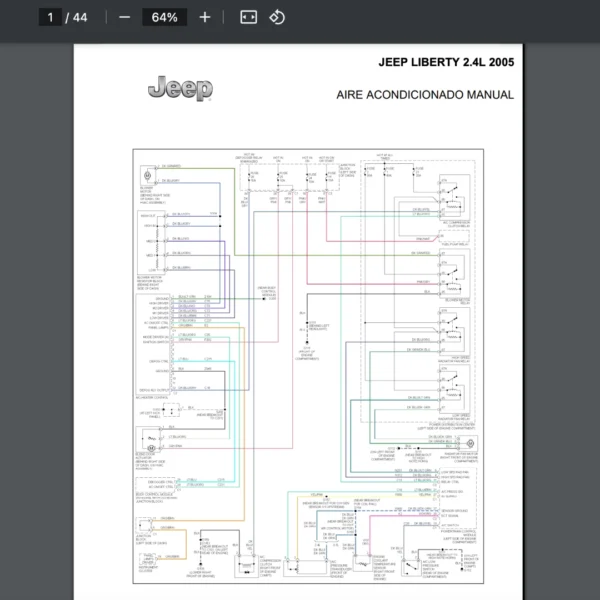This screenshot has width=600, height=600.
Task: Click the page number input field
Action: coord(50,17)
